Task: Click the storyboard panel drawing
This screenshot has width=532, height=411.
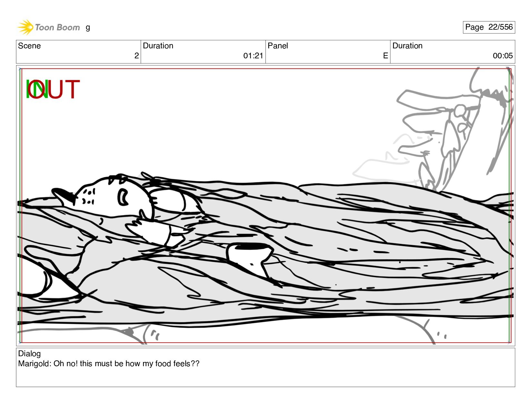Action: 265,206
